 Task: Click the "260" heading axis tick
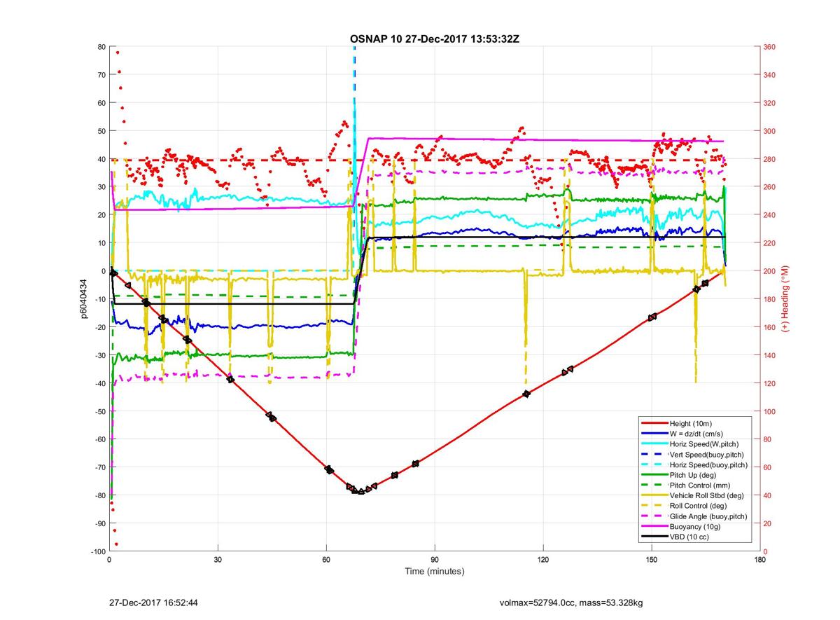(769, 187)
